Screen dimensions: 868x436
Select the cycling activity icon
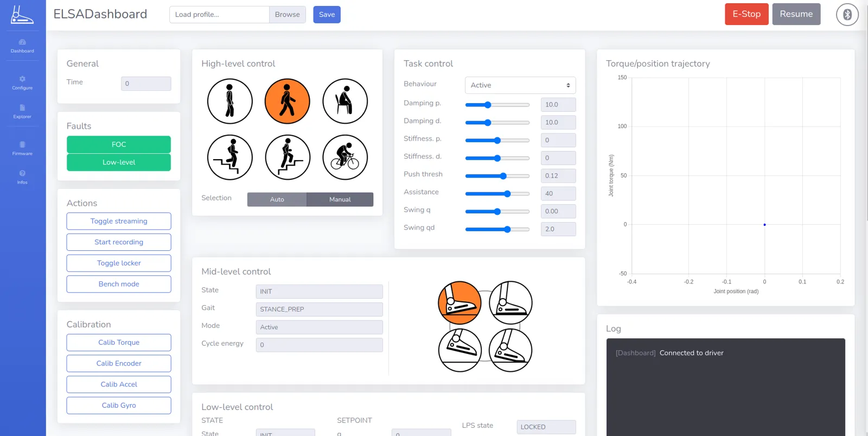coord(345,157)
